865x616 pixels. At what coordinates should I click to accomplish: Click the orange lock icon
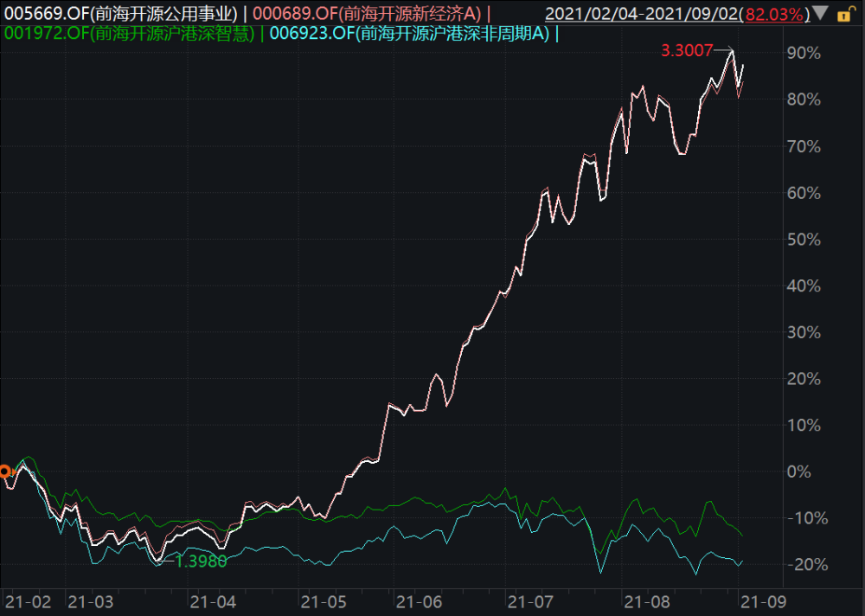point(844,15)
